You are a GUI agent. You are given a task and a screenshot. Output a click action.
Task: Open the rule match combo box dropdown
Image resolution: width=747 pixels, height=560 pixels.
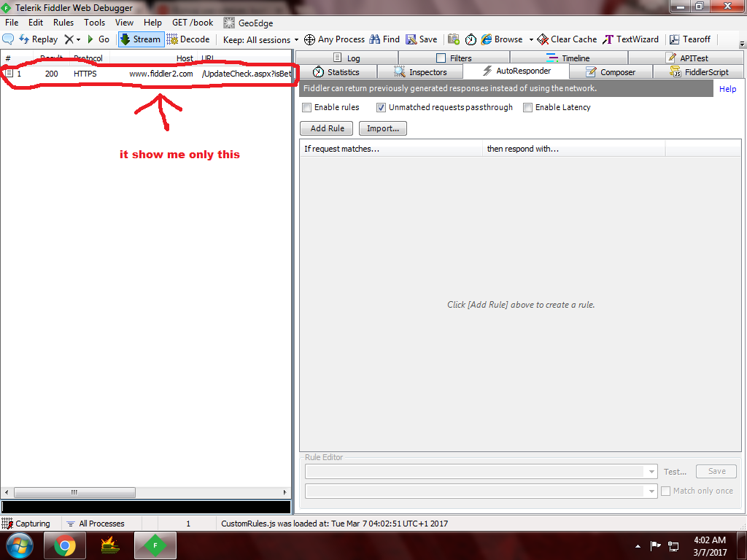click(x=651, y=472)
